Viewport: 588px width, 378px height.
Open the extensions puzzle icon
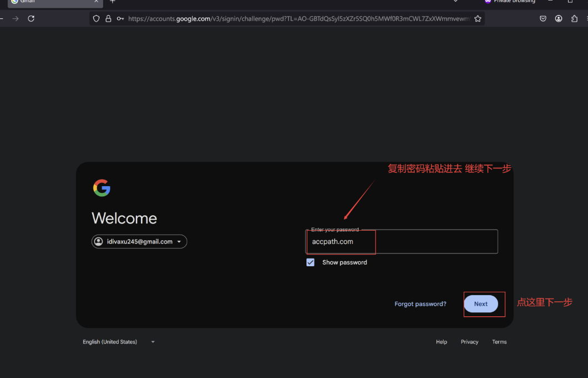(574, 18)
